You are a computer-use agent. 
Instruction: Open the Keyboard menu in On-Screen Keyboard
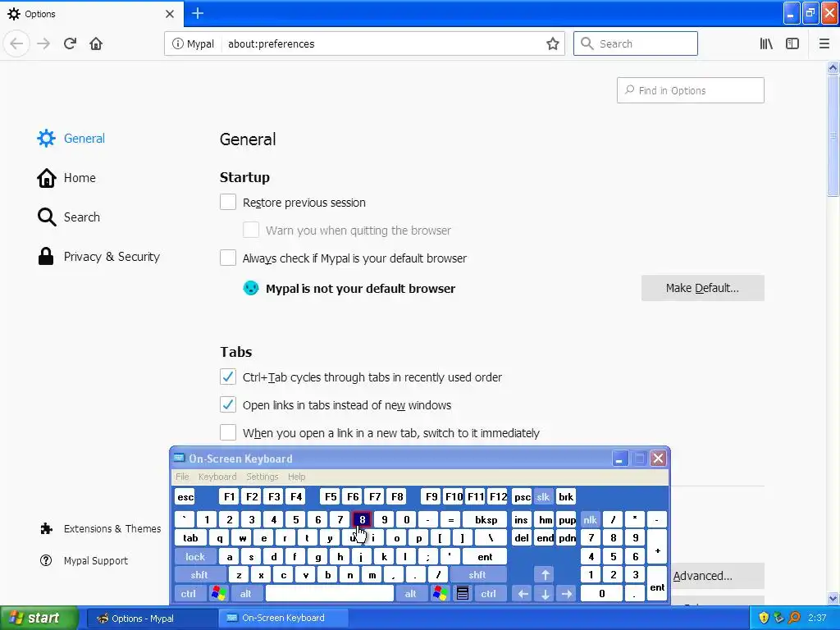[x=217, y=477]
